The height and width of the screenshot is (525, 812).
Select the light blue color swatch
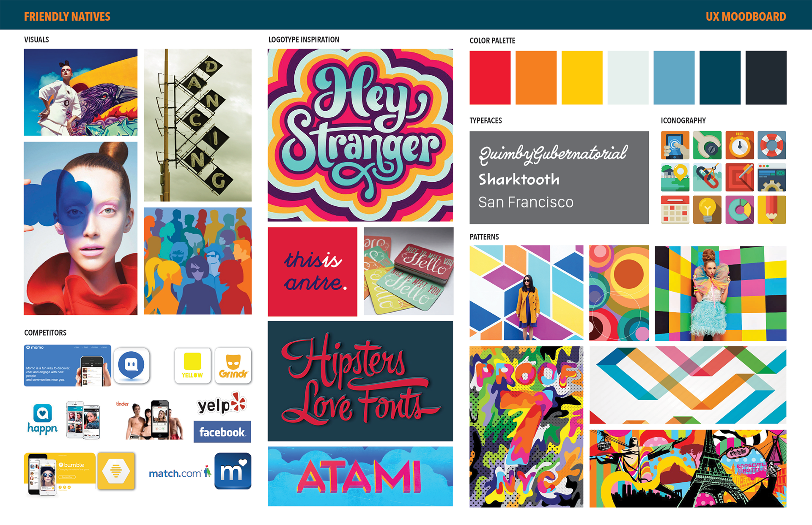(x=674, y=77)
